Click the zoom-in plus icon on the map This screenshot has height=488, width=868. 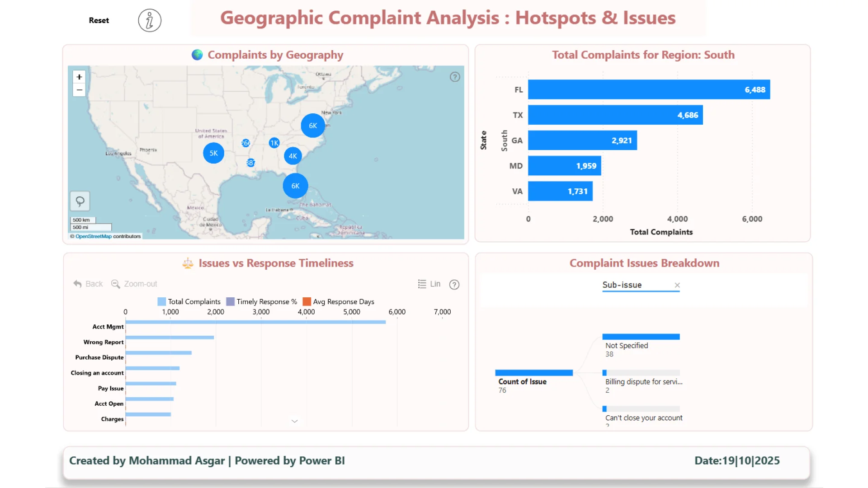(x=79, y=76)
